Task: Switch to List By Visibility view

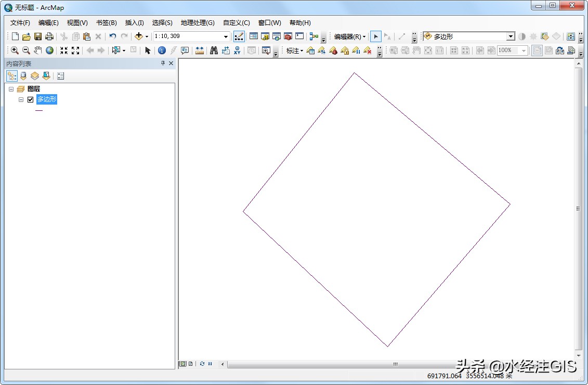Action: (34, 76)
